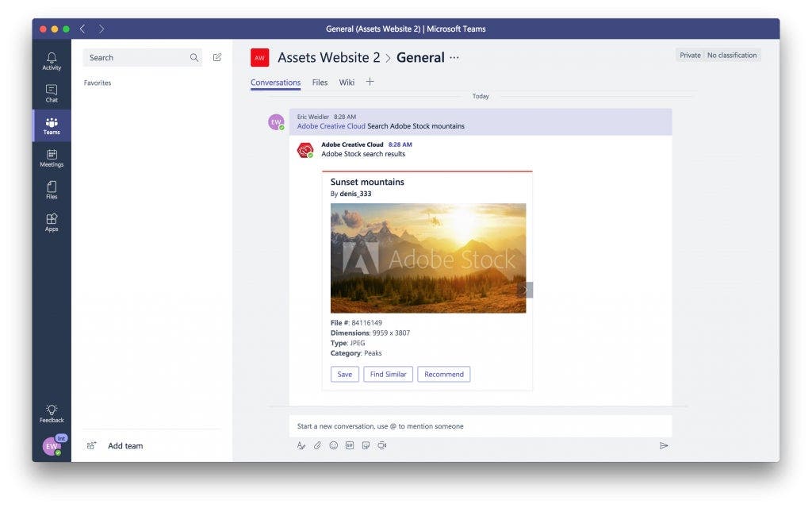812x508 pixels.
Task: Click the Recommend button
Action: [x=444, y=374]
